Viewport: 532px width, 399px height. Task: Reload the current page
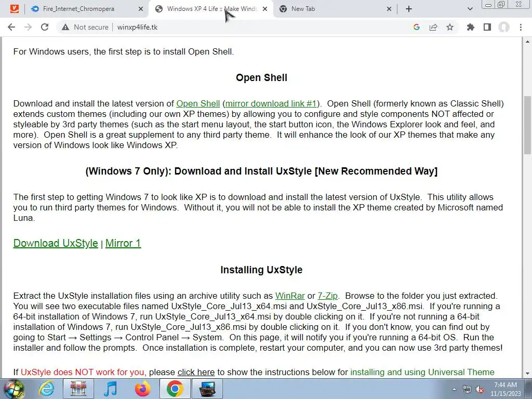coord(45,27)
